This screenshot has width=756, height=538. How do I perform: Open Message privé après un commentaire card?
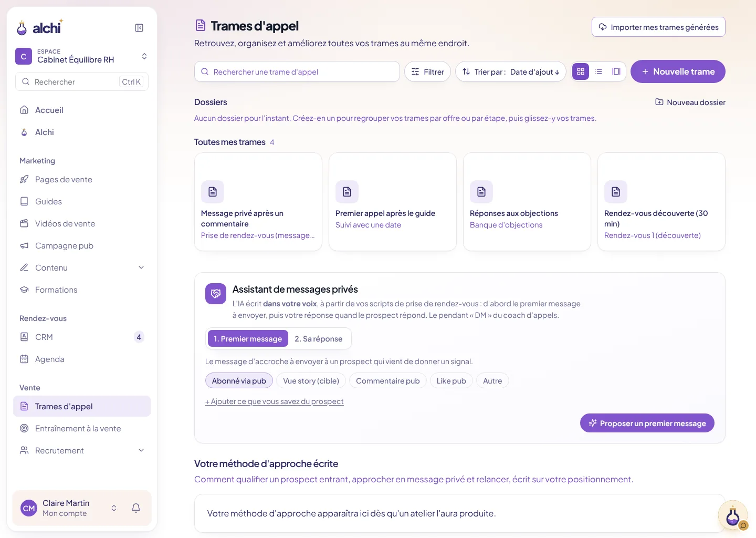tap(258, 202)
